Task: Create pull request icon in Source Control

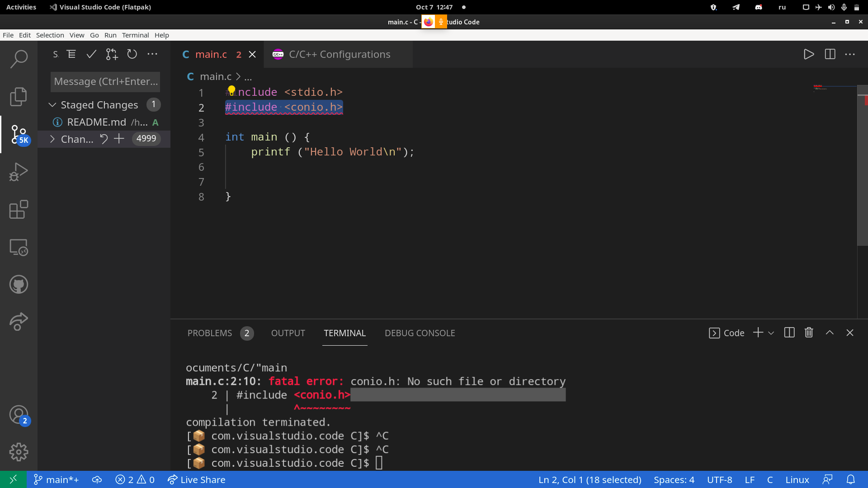Action: (112, 54)
